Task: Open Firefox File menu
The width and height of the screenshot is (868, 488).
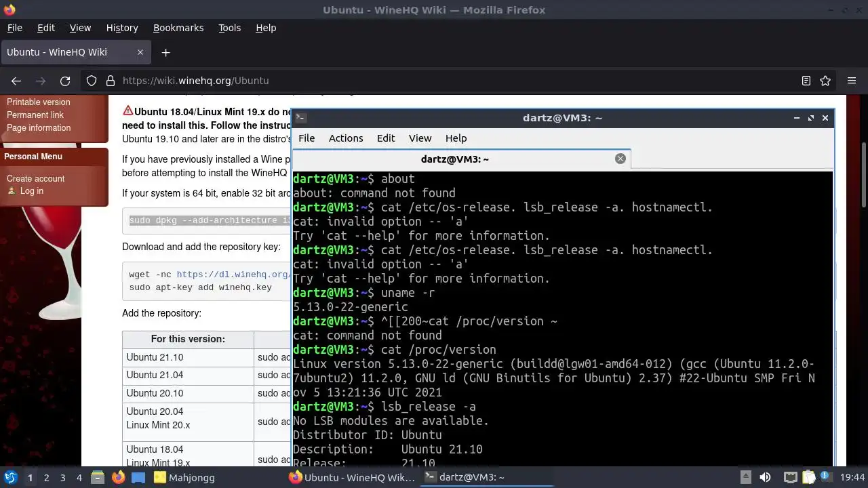Action: coord(14,28)
